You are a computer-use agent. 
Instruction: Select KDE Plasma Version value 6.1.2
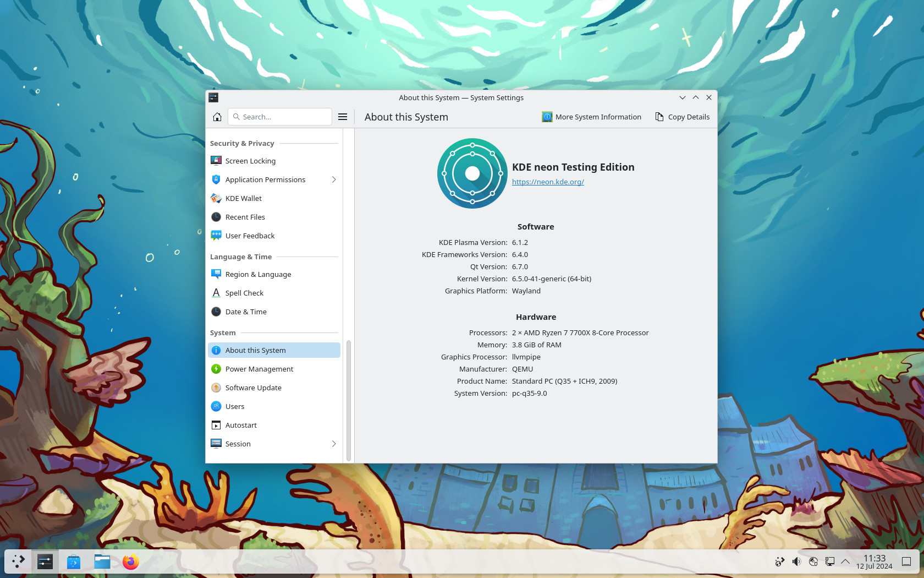tap(520, 242)
